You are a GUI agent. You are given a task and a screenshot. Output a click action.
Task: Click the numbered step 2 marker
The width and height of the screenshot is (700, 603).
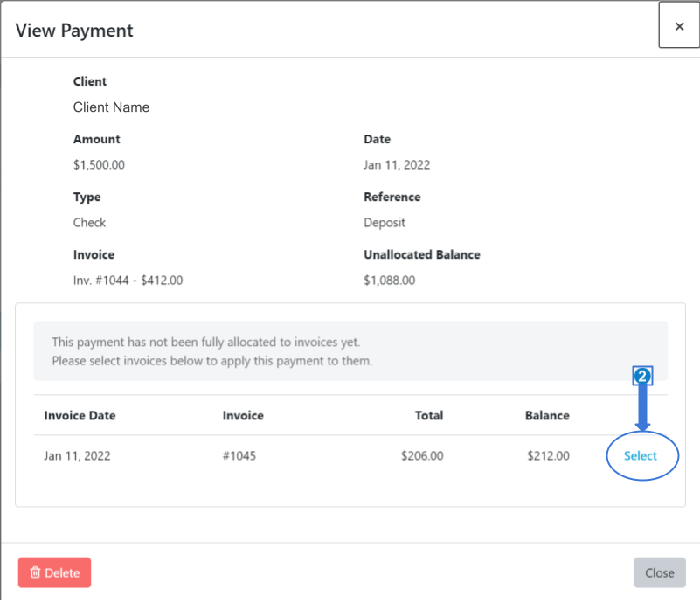(644, 375)
